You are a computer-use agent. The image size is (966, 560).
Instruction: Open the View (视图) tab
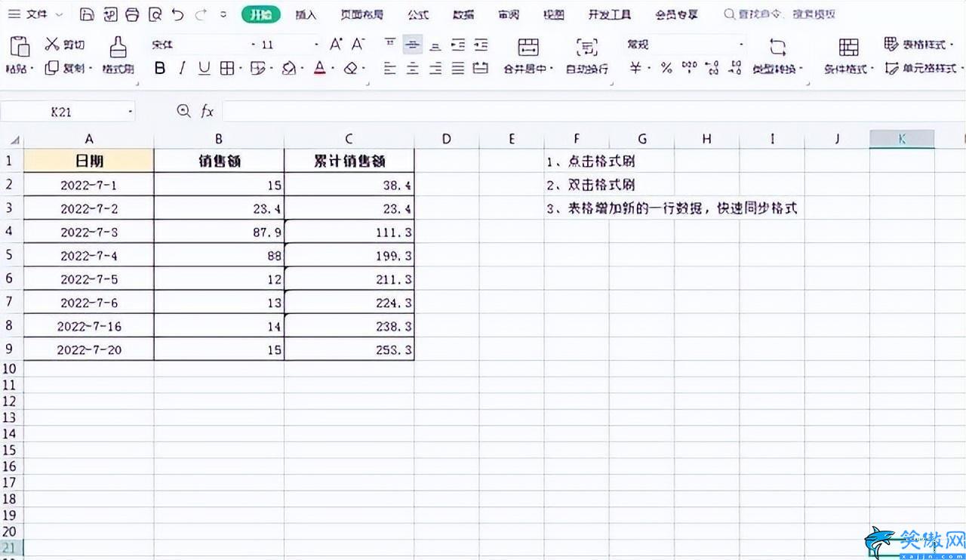pos(554,14)
